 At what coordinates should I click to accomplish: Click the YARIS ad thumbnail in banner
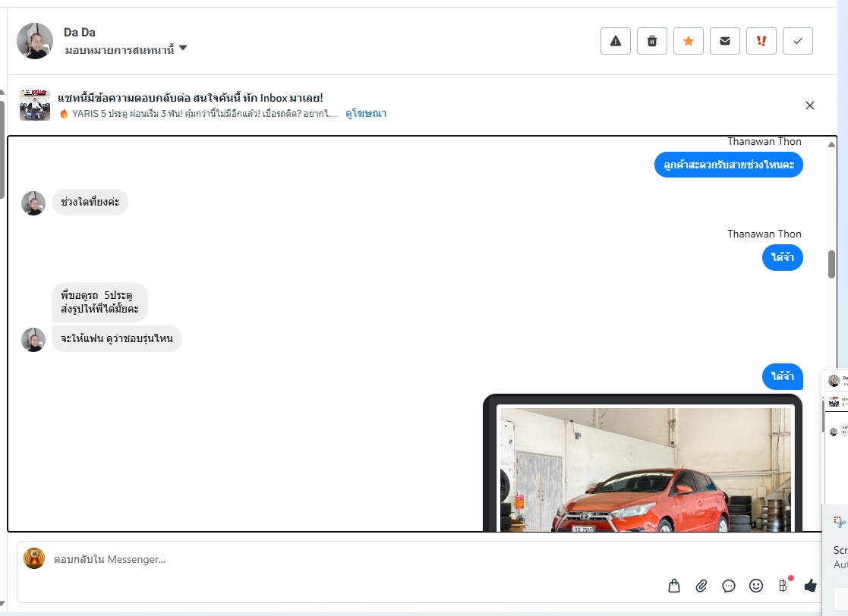pyautogui.click(x=35, y=105)
